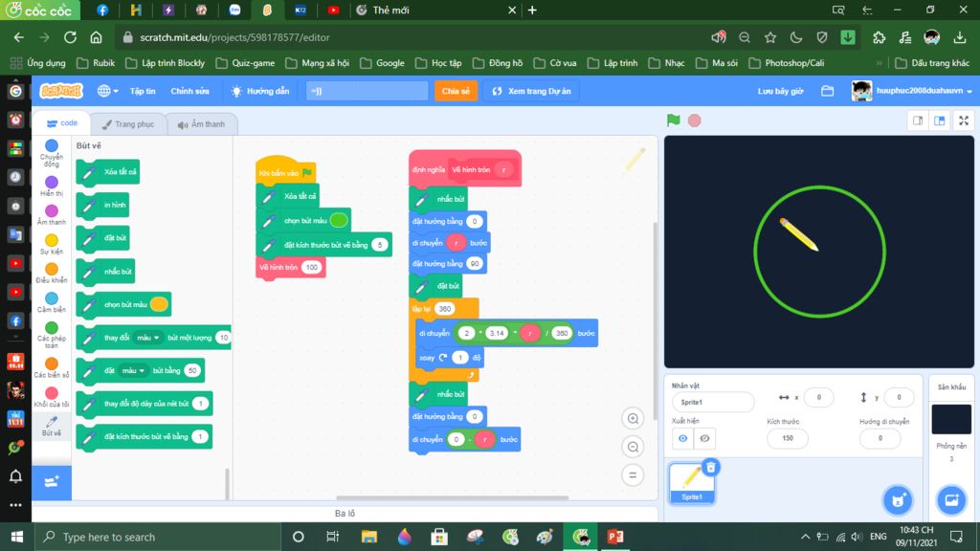Click Xem trang Dự án button
This screenshot has width=980, height=551.
(532, 91)
